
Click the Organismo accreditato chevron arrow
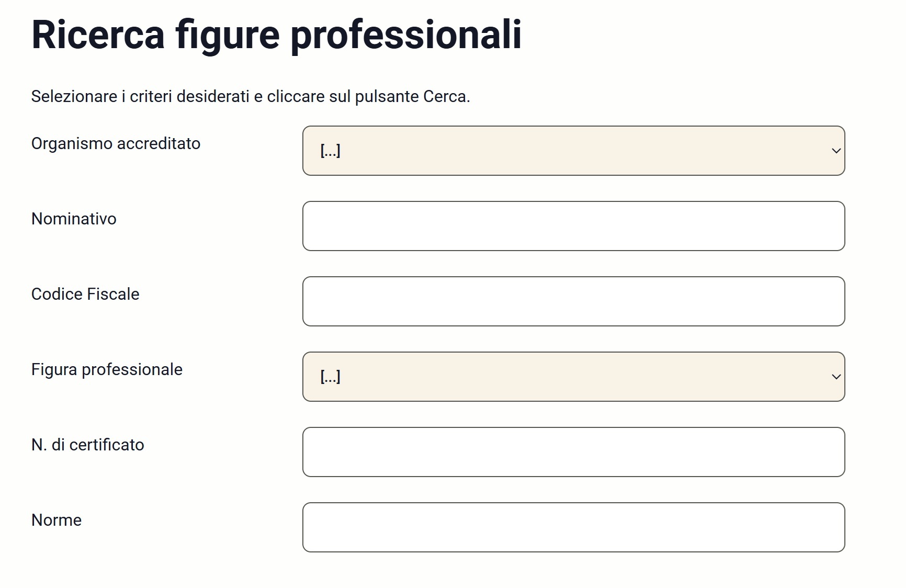836,151
